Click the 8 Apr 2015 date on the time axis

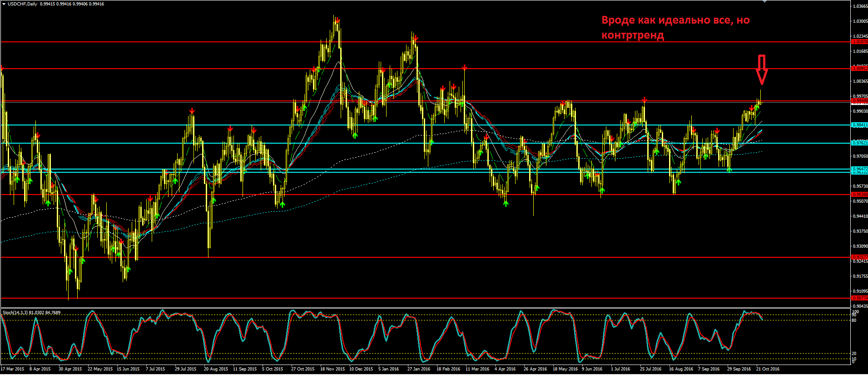(40, 369)
